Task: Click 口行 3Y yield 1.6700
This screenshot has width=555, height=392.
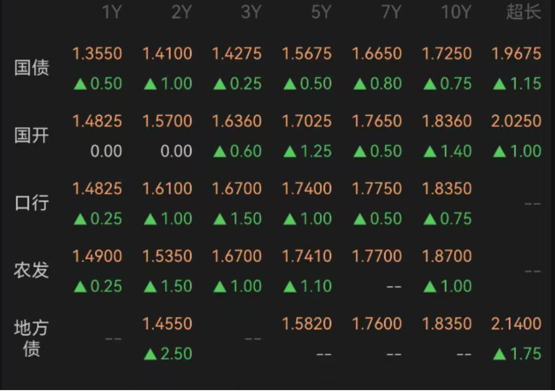Action: click(237, 189)
